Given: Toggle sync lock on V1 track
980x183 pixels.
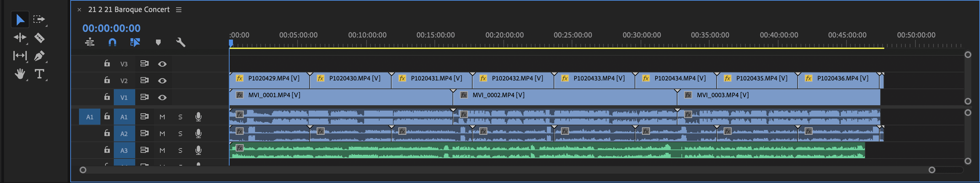Looking at the screenshot, I should pos(144,97).
